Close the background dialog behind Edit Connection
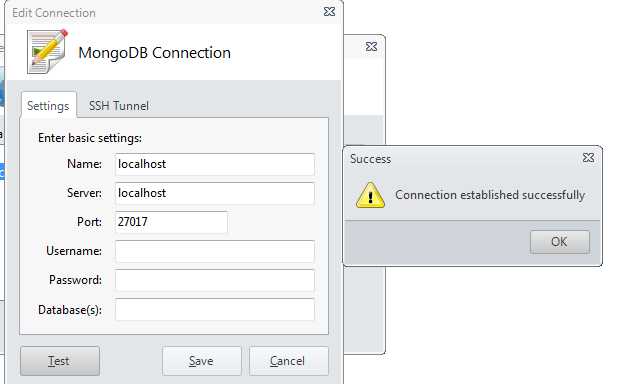 click(371, 46)
